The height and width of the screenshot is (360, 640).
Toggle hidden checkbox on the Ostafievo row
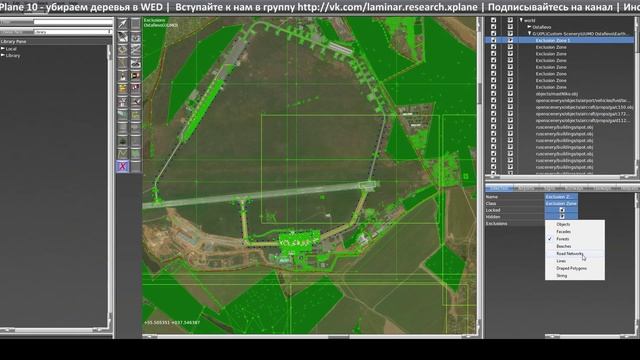click(510, 27)
